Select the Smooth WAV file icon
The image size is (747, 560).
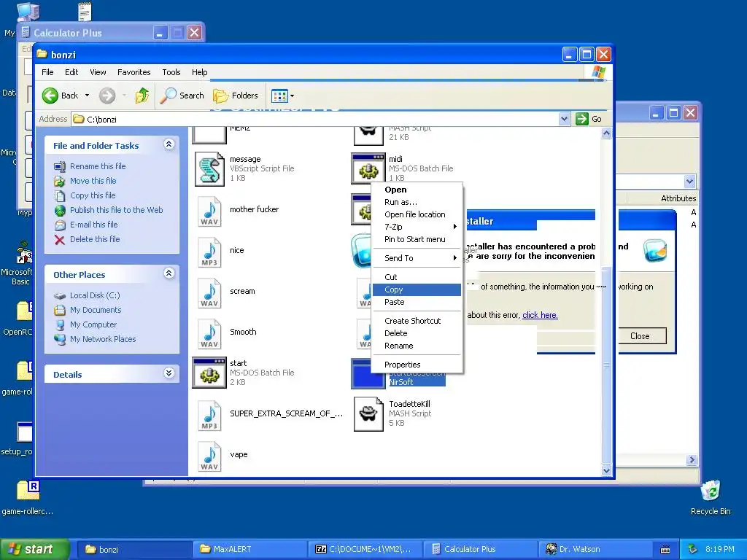point(209,334)
